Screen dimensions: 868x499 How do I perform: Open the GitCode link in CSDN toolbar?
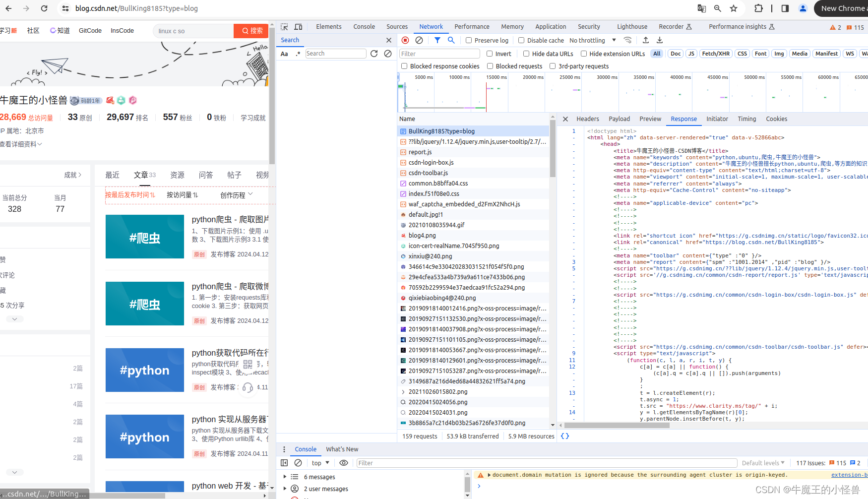(x=90, y=31)
